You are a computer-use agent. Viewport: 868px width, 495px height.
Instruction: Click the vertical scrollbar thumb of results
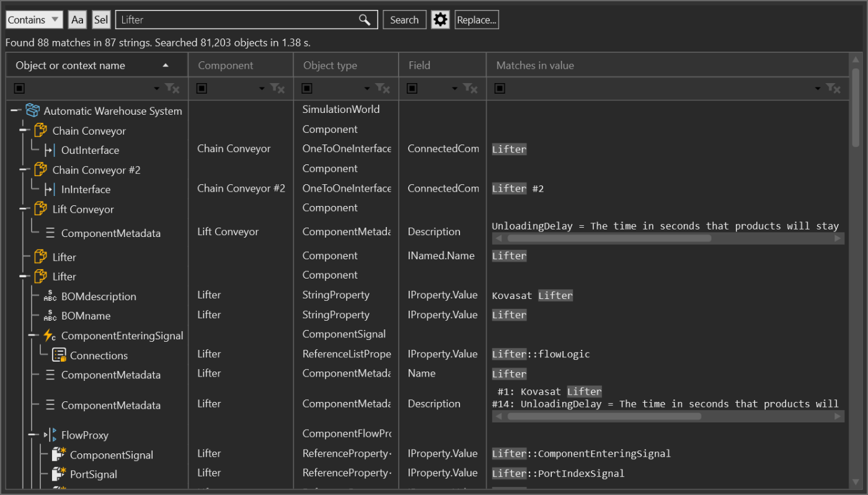click(856, 107)
